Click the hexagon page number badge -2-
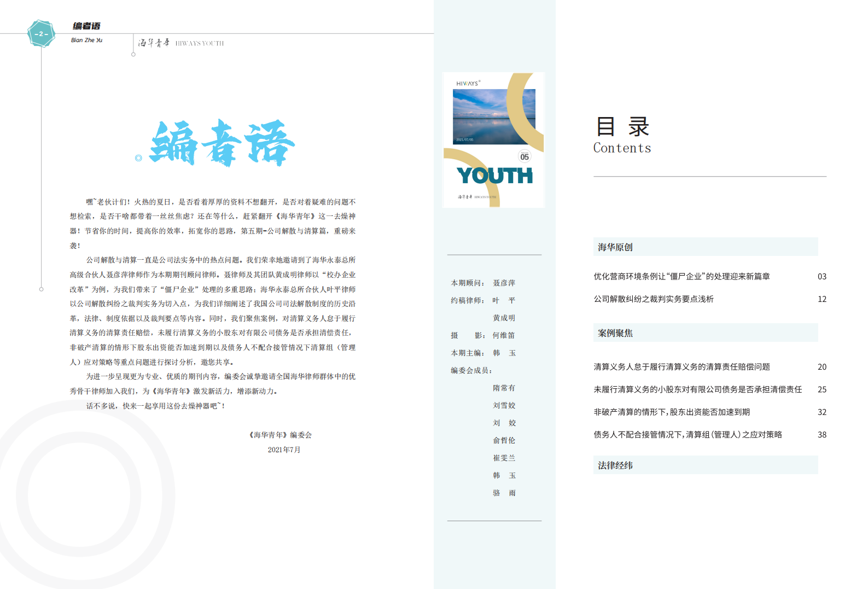The height and width of the screenshot is (589, 868). [x=41, y=34]
